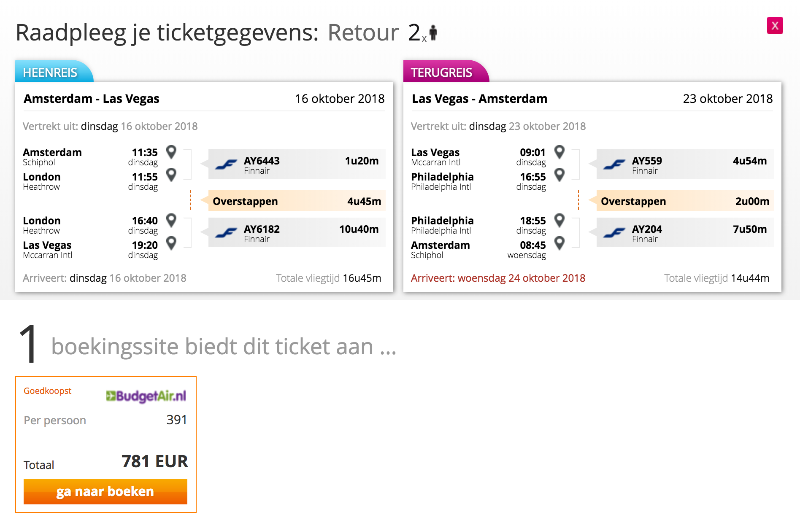The height and width of the screenshot is (528, 800).
Task: Click the passenger icon in the header
Action: pyautogui.click(x=433, y=33)
